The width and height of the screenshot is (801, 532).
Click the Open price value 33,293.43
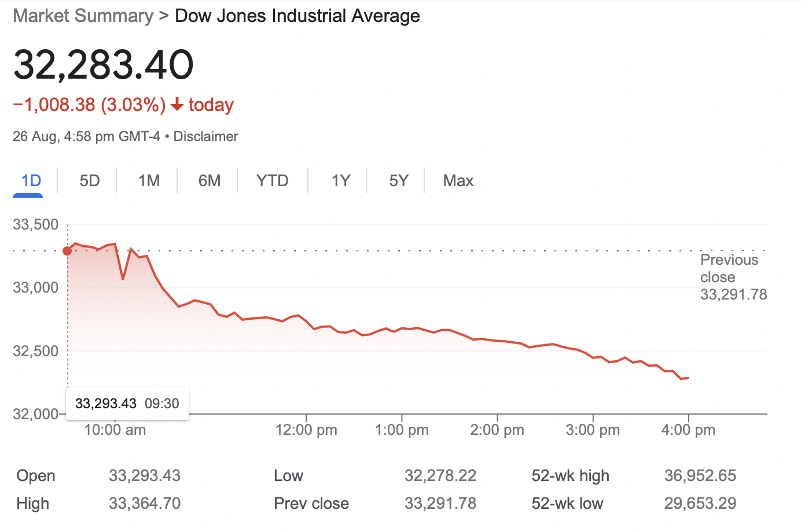click(x=145, y=476)
